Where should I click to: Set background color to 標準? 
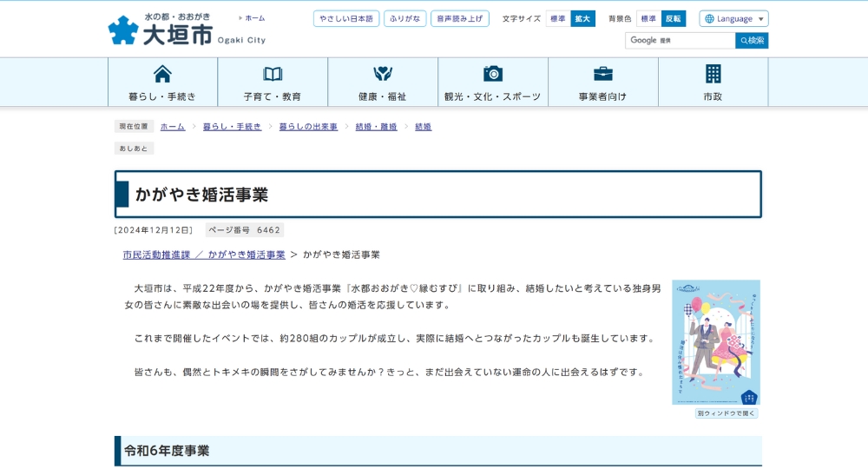648,19
